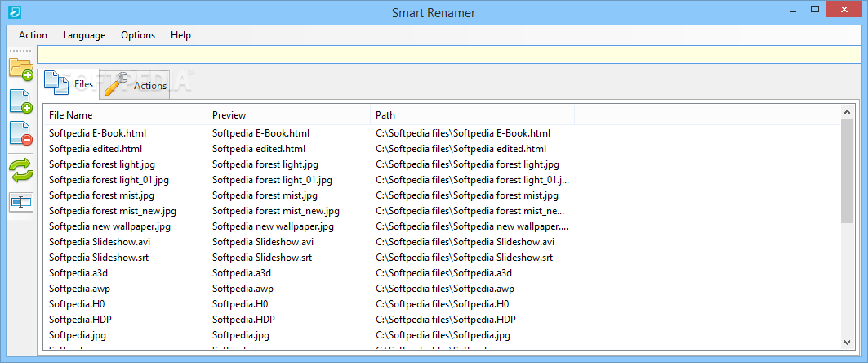Maximize the Smart Renamer window
This screenshot has height=363, width=868.
(814, 10)
